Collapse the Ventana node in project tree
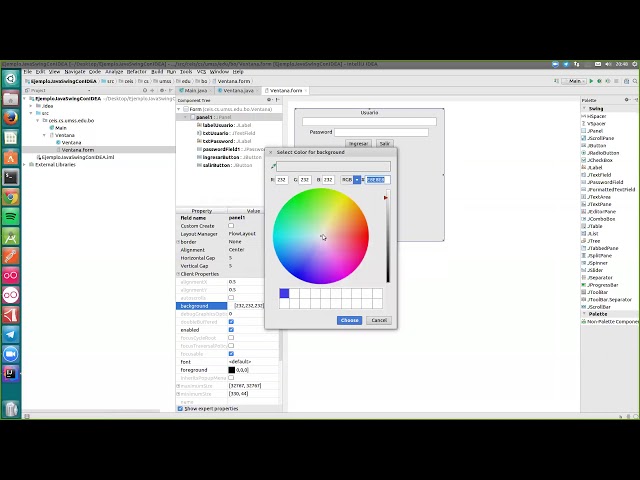 pos(44,135)
